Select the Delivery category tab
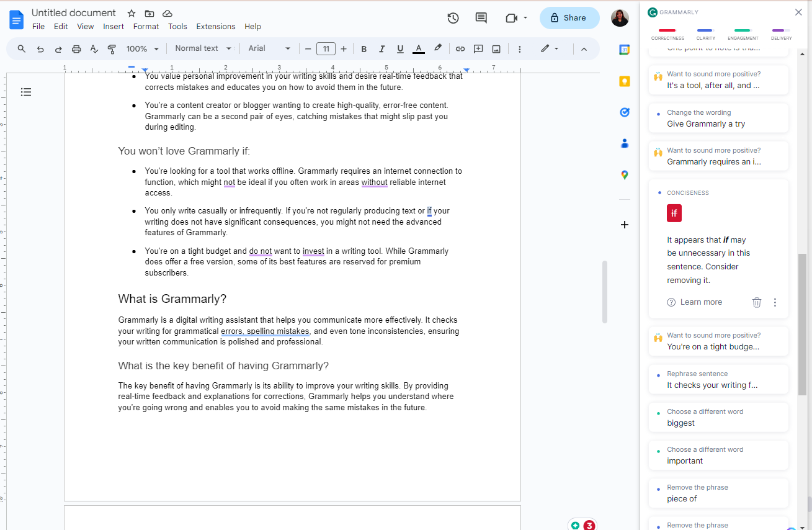Image resolution: width=812 pixels, height=530 pixels. [x=782, y=34]
